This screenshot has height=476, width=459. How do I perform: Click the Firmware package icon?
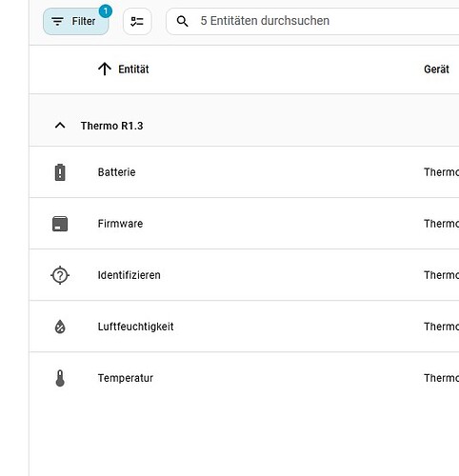[60, 224]
